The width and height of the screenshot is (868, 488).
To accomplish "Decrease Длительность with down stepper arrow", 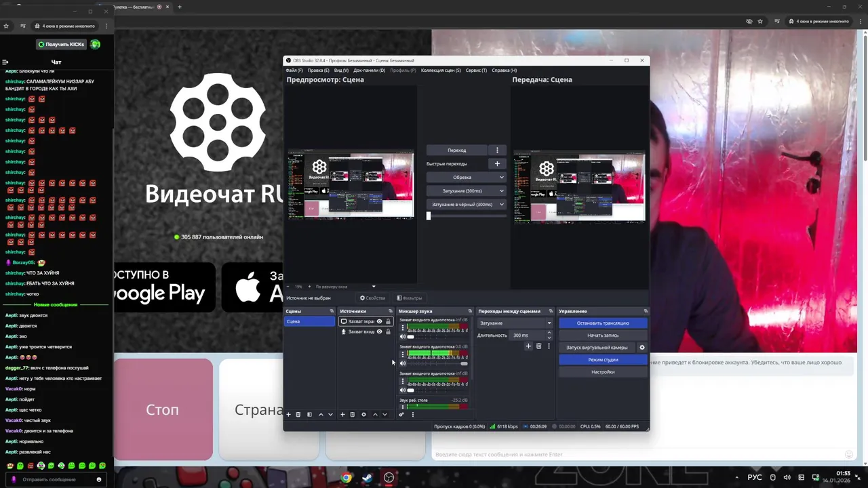I will [x=549, y=337].
